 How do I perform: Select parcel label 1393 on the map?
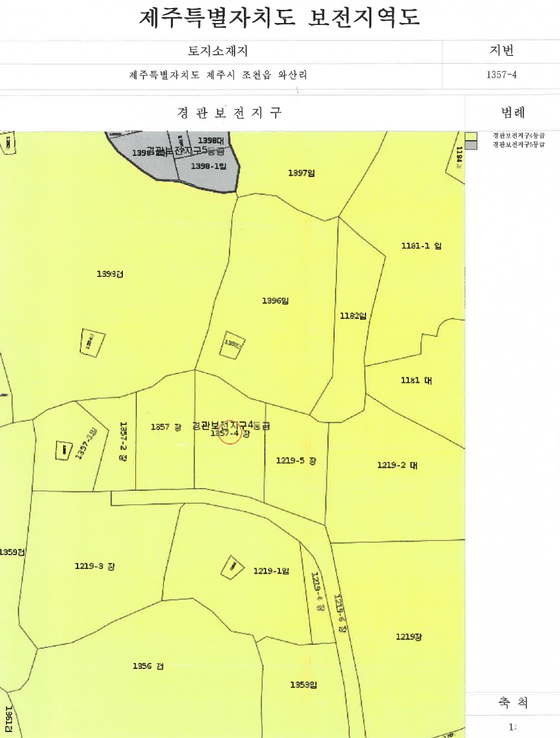(x=110, y=274)
